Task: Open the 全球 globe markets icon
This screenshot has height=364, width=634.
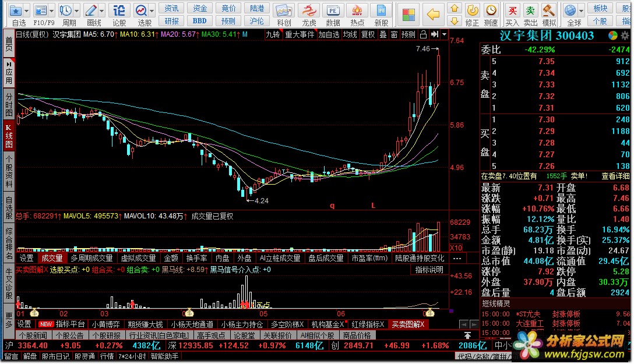Action: point(570,10)
